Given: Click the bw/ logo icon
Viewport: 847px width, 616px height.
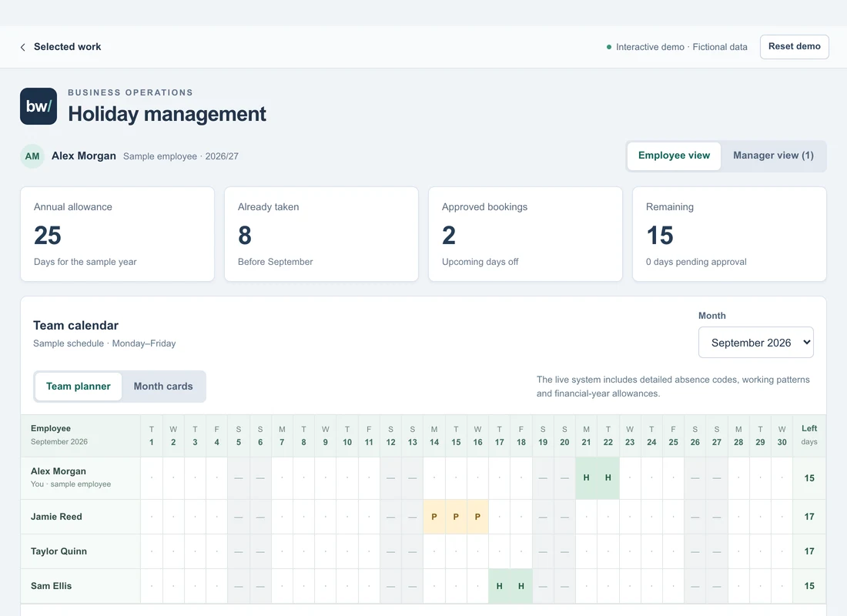Looking at the screenshot, I should click(38, 106).
